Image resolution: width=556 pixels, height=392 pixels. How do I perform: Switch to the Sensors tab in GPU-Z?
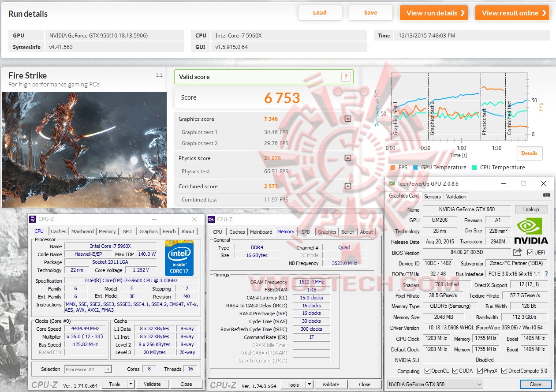432,197
